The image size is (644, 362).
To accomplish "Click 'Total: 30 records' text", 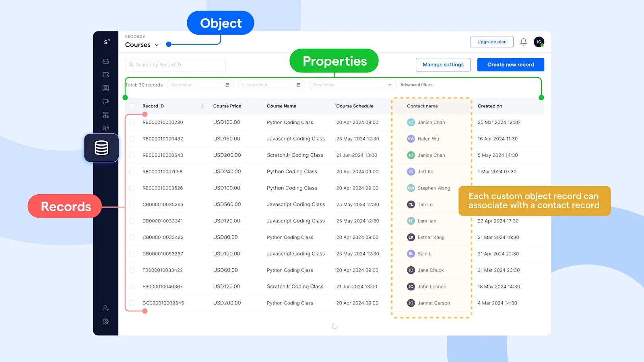I will point(144,85).
